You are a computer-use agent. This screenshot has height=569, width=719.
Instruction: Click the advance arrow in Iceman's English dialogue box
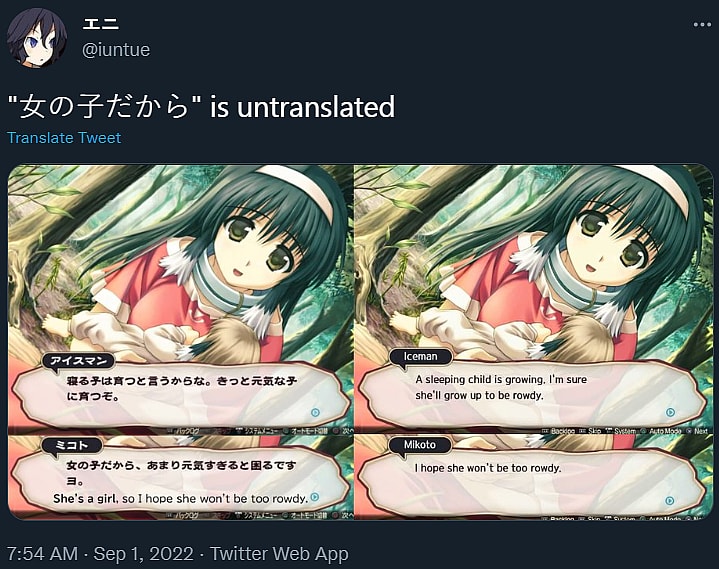[x=670, y=413]
